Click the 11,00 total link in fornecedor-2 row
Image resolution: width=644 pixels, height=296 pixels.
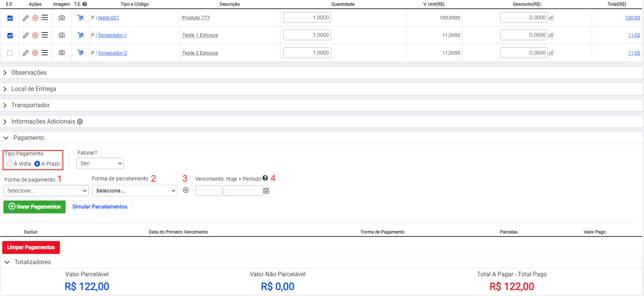click(634, 53)
